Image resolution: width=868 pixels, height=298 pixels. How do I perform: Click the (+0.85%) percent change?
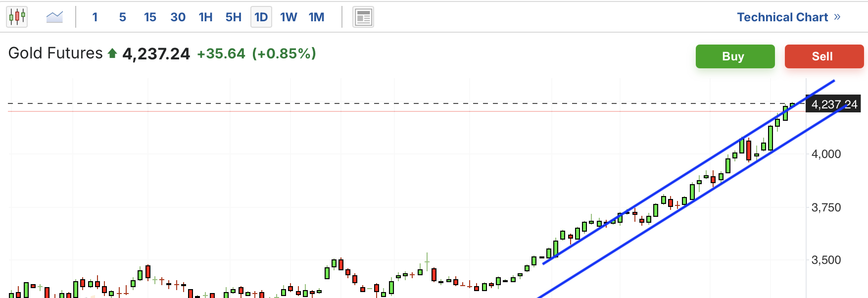pyautogui.click(x=284, y=53)
